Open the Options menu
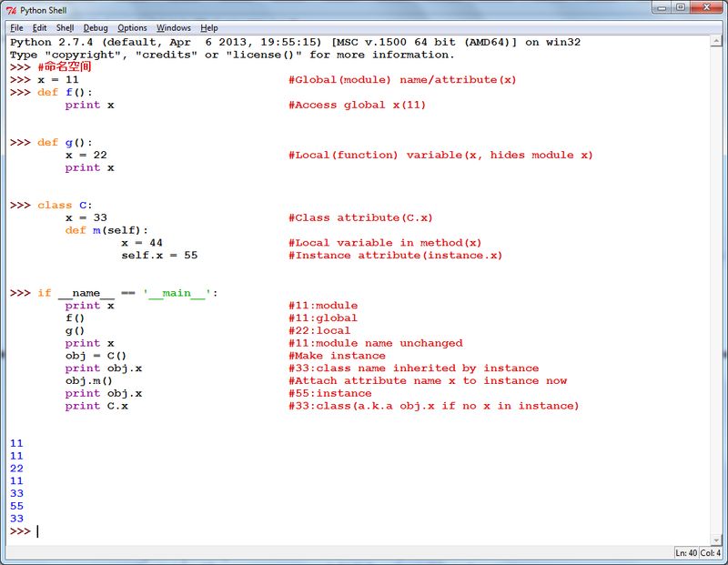The width and height of the screenshot is (728, 565). point(132,28)
